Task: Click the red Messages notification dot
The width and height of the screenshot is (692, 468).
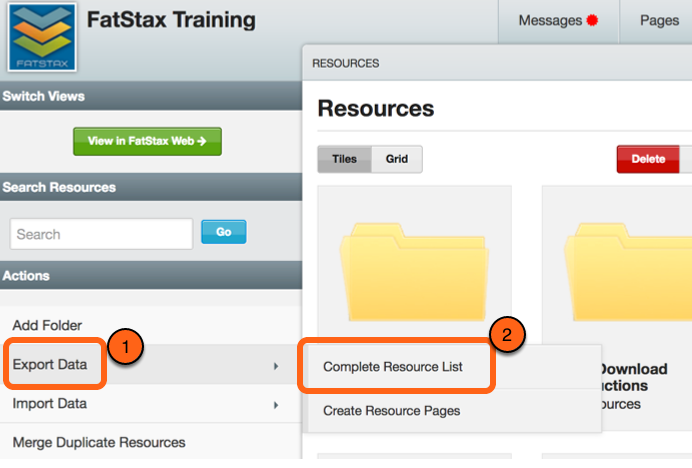Action: (x=592, y=20)
